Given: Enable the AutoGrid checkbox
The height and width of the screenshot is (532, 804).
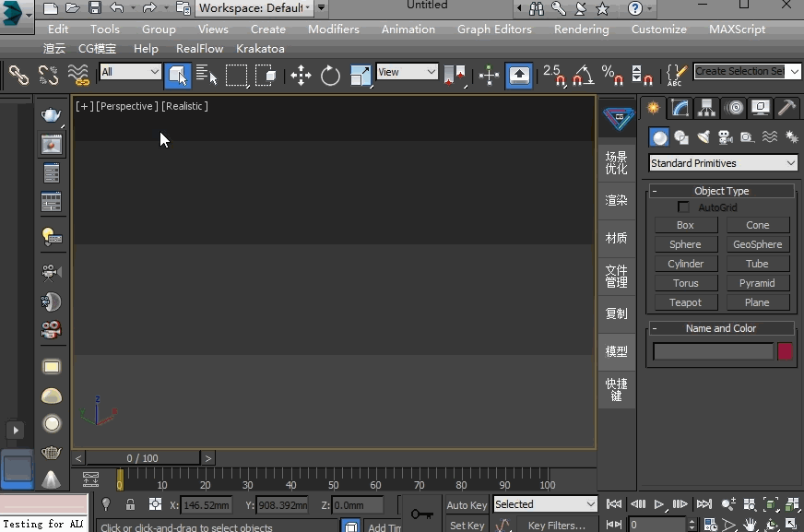Looking at the screenshot, I should [x=683, y=207].
